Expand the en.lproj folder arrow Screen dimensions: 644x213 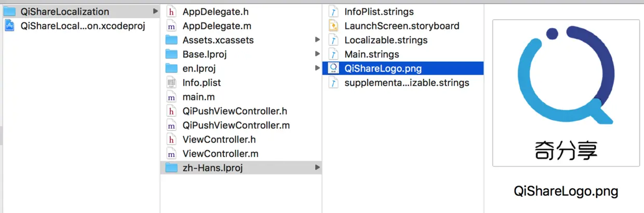click(x=317, y=68)
